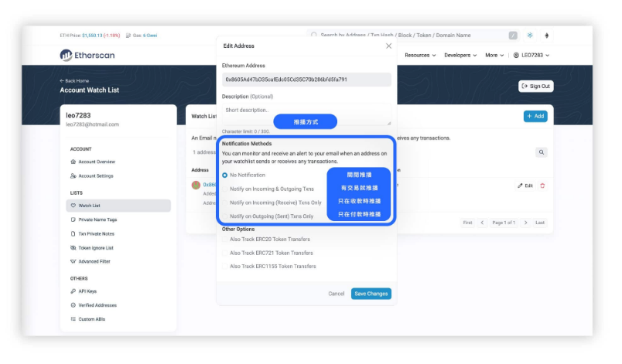Screen dimensions: 622x364
Task: Expand the Resources dropdown menu
Action: 420,55
